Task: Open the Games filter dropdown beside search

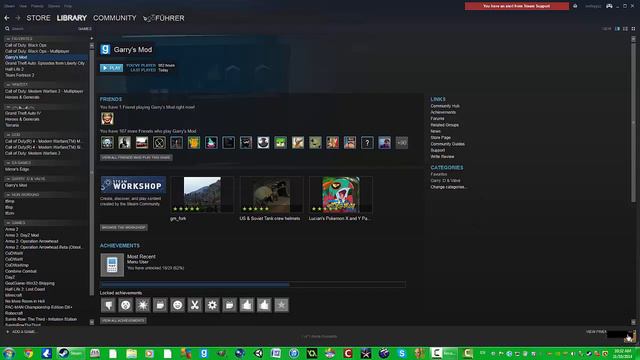Action: [x=84, y=29]
